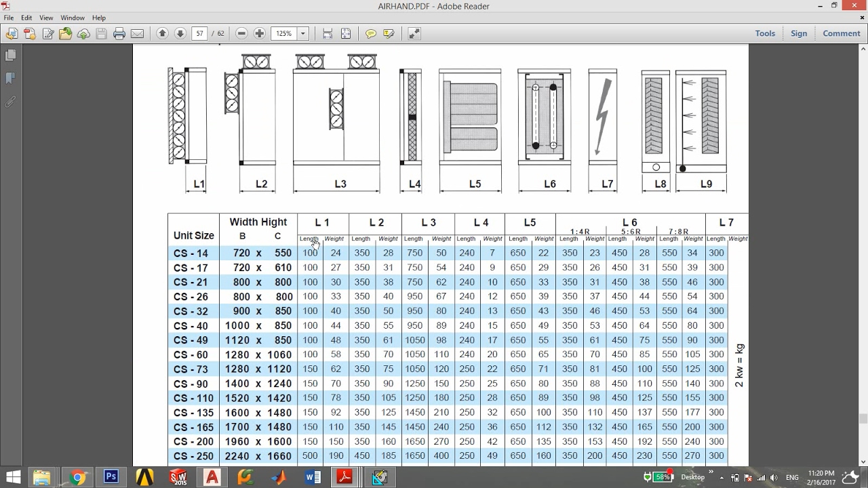
Task: Open the zoom level dropdown arrow
Action: (303, 33)
